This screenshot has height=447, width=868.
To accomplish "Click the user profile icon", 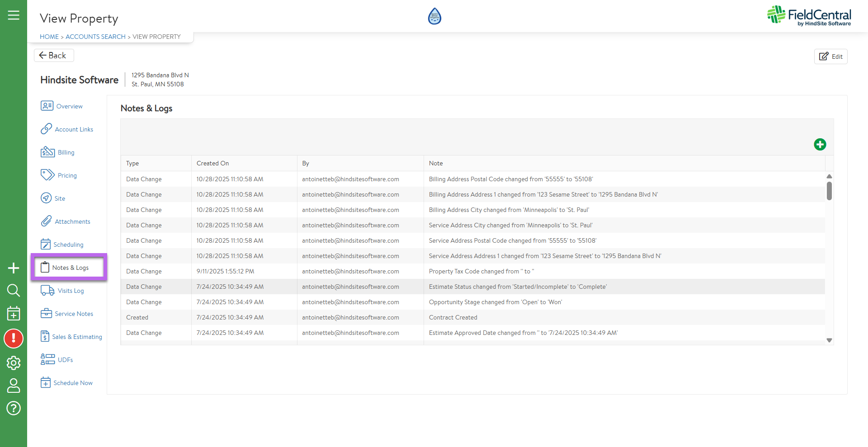I will click(14, 386).
